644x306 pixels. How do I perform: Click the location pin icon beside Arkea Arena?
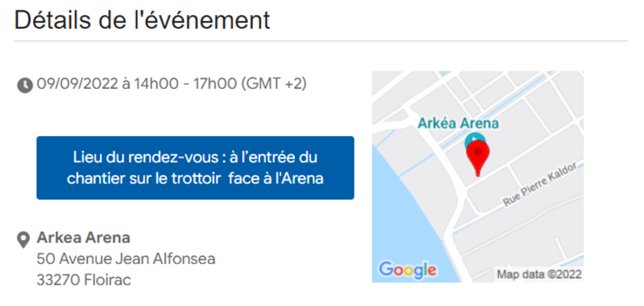pos(23,239)
